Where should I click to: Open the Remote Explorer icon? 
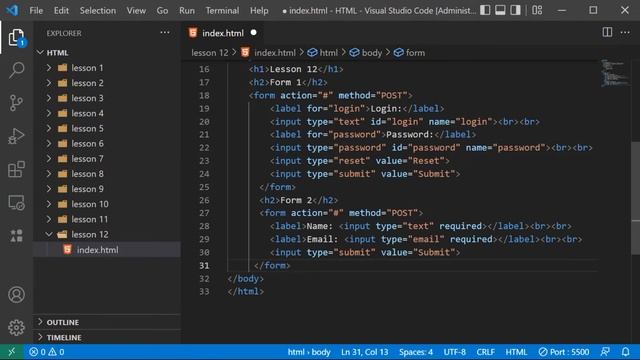pos(16,202)
